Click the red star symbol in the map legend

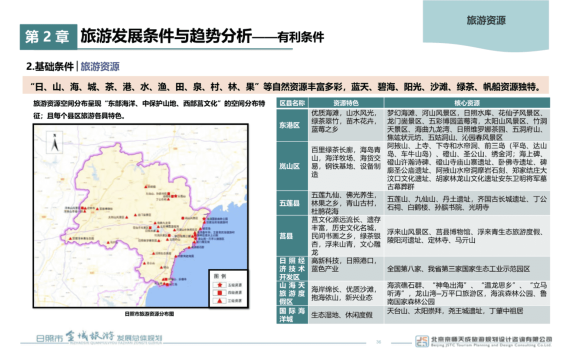click(x=220, y=285)
